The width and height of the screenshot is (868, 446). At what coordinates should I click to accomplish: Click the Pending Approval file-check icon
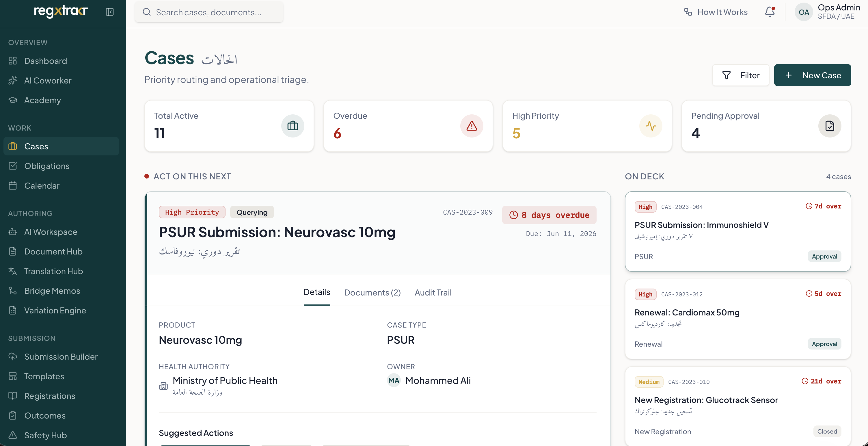click(830, 126)
